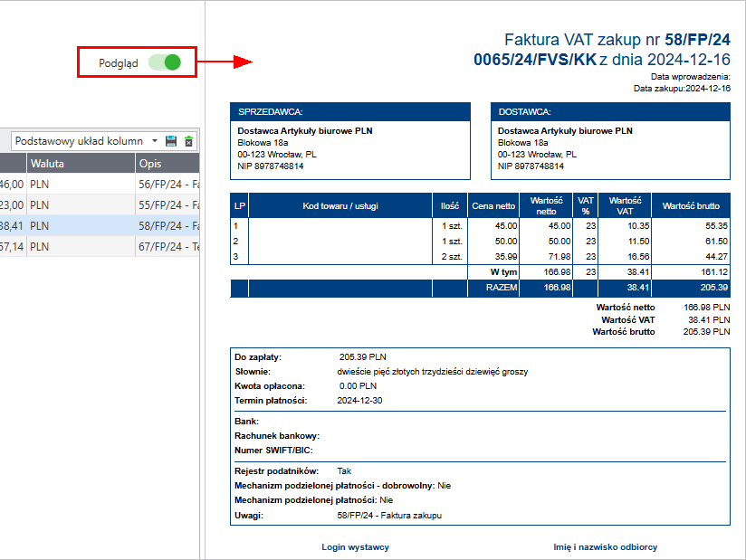Click the SPRZEDAWCA section header
The image size is (746, 560).
[349, 112]
